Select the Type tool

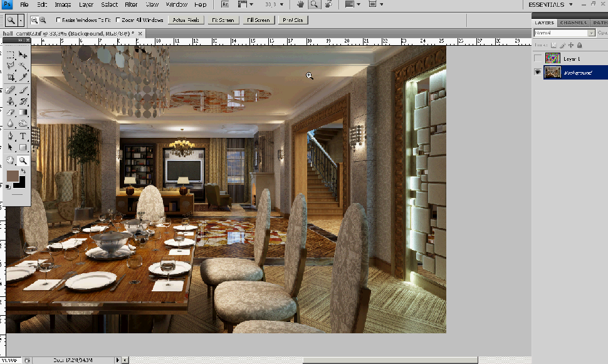(x=23, y=137)
